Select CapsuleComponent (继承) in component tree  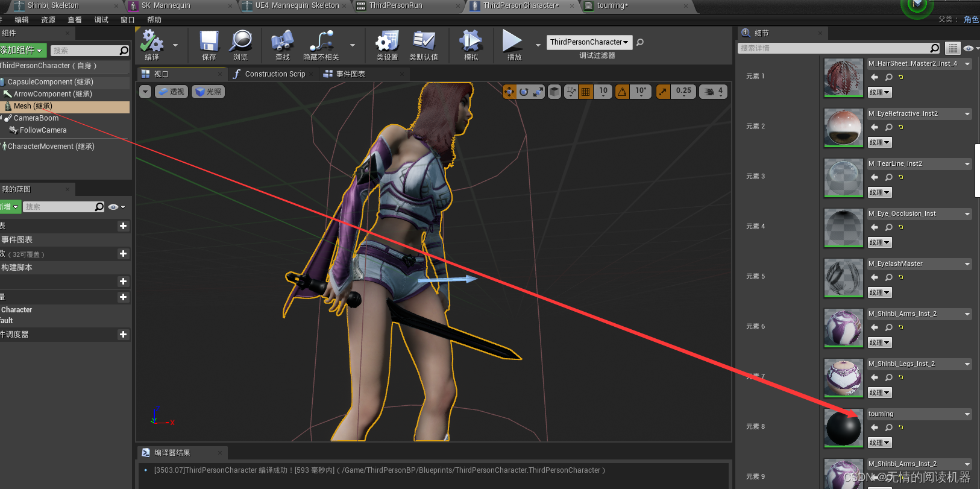pyautogui.click(x=51, y=82)
